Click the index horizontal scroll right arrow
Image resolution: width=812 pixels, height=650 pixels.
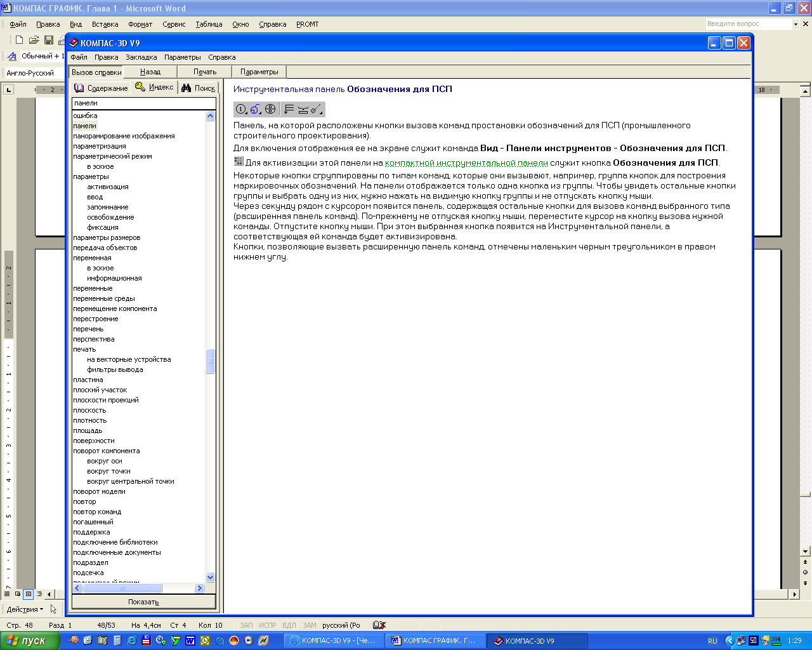pyautogui.click(x=199, y=588)
